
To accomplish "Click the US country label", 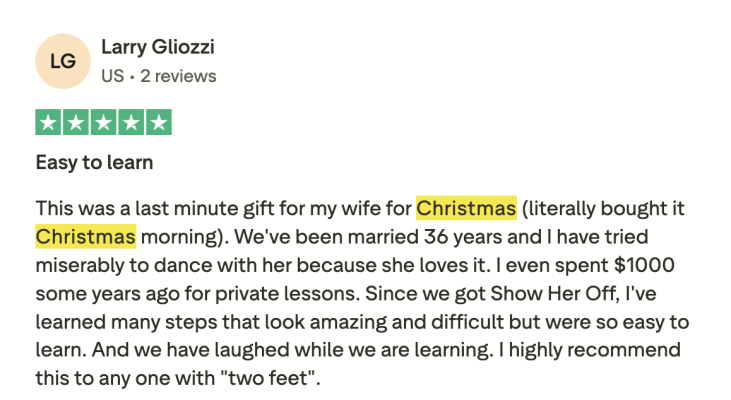I will [x=111, y=76].
